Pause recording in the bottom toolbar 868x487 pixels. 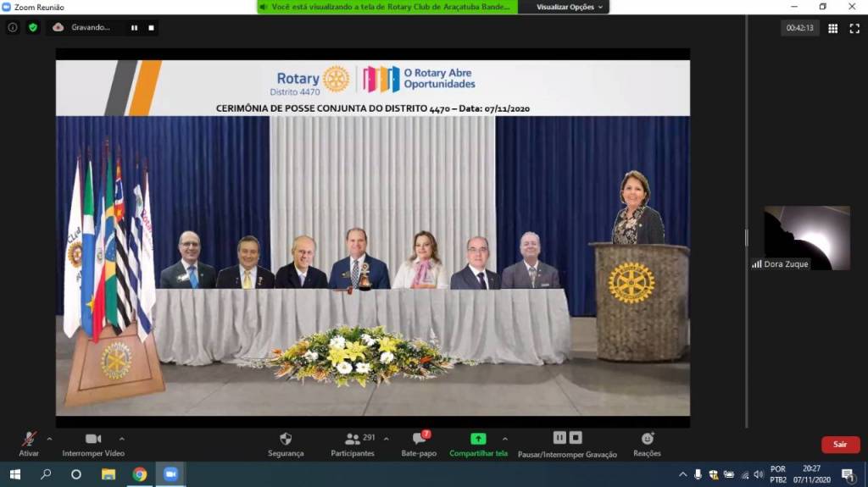(559, 438)
